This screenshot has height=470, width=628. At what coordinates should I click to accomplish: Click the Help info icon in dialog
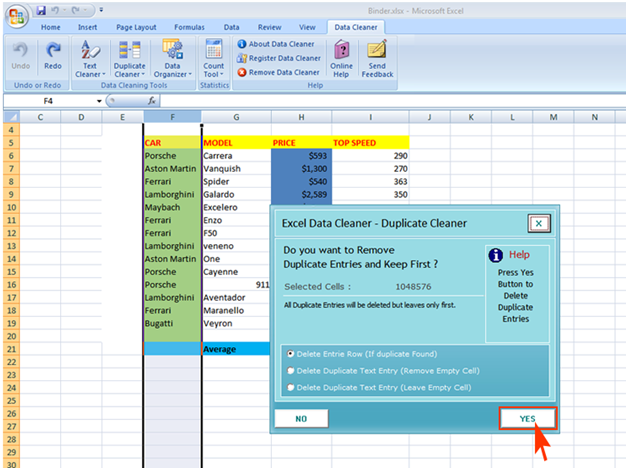click(x=496, y=255)
